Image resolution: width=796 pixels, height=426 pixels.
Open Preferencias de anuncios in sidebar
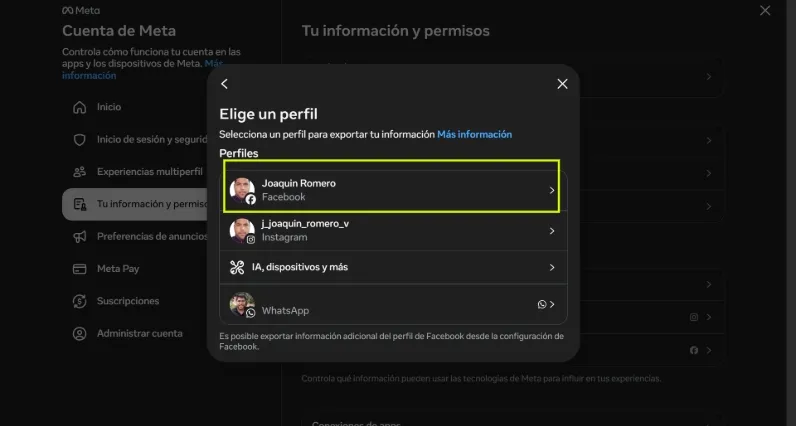(x=135, y=237)
